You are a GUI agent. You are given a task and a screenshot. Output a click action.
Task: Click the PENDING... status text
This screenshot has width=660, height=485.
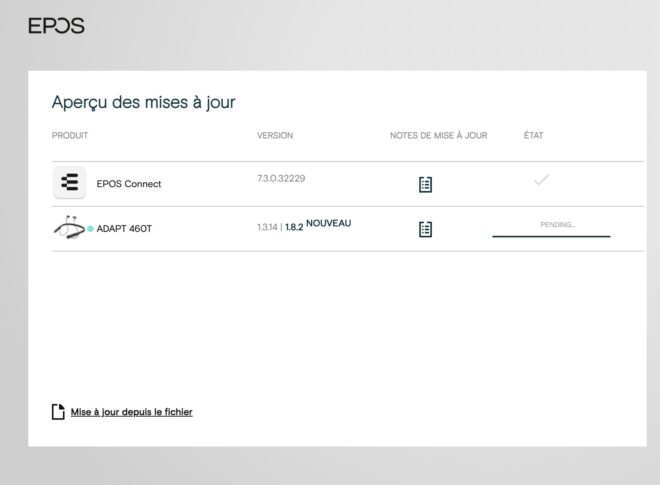click(x=558, y=225)
